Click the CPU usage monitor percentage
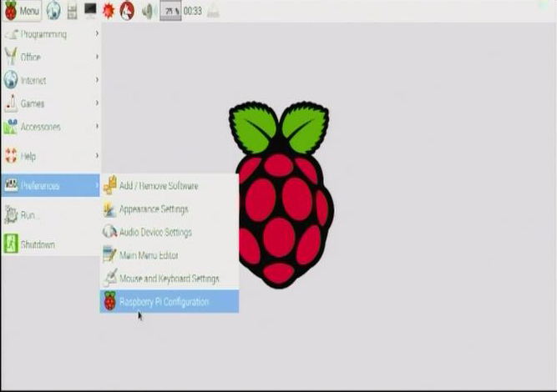 click(170, 11)
